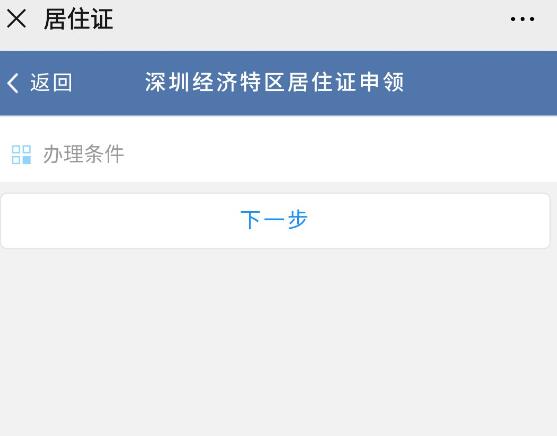Click the 下一步 button

coord(275,221)
